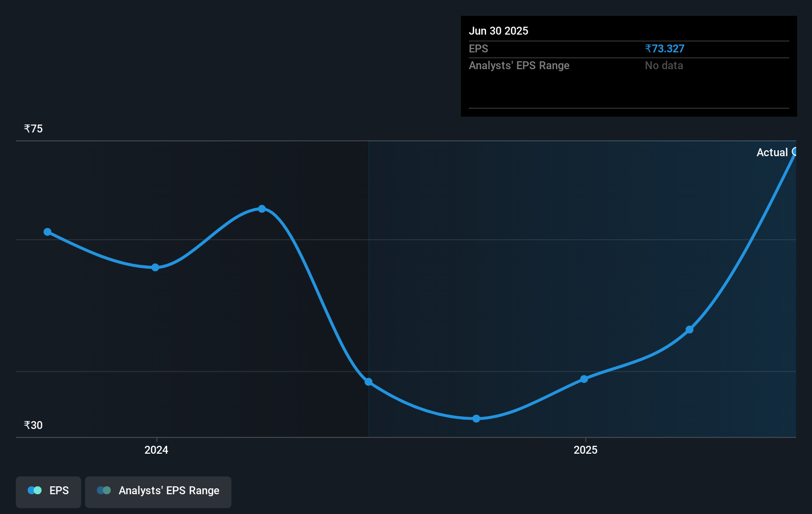This screenshot has height=514, width=812.
Task: Select the ₹30 axis label
Action: (33, 425)
